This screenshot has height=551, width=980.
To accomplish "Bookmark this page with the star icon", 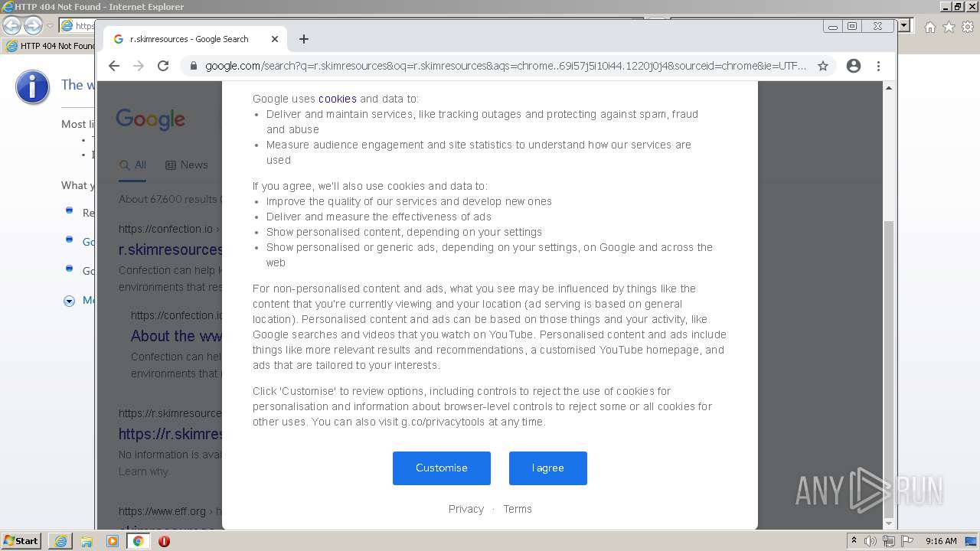I will [823, 66].
